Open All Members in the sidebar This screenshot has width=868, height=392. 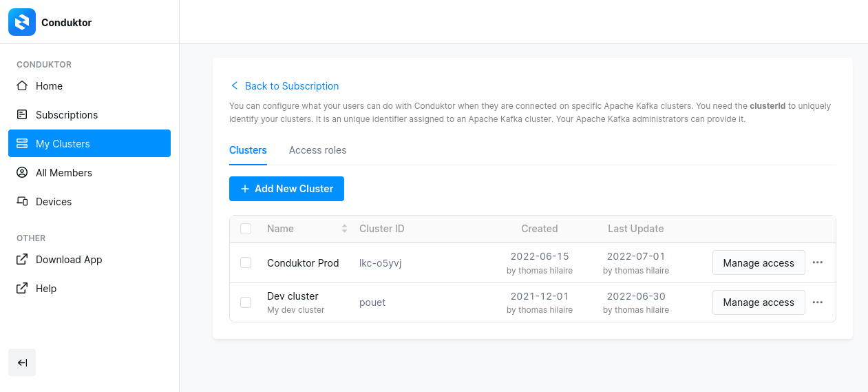tap(89, 173)
